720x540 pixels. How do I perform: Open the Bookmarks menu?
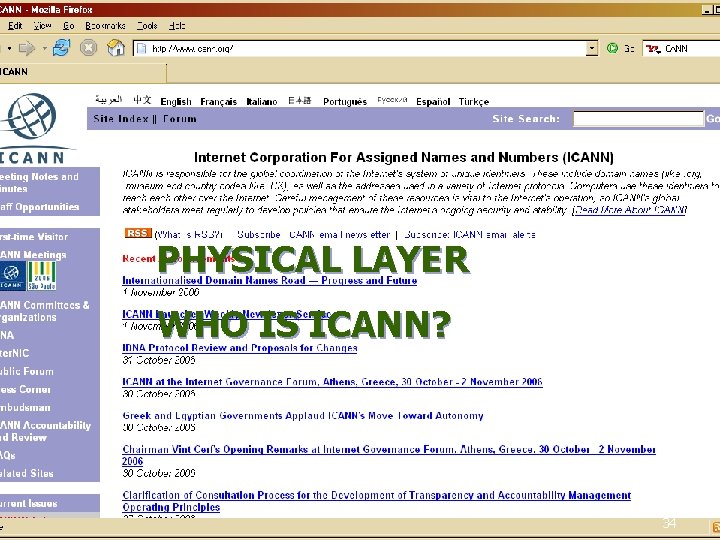pos(105,26)
